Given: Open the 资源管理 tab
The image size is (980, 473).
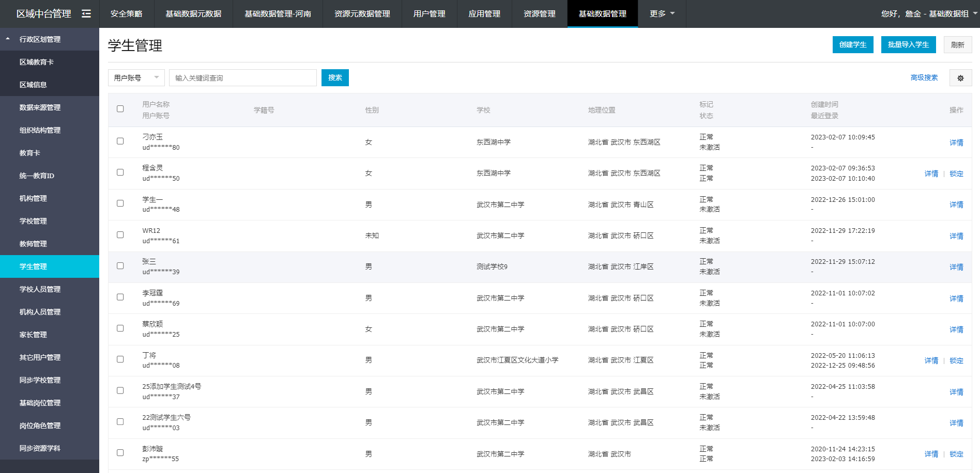Looking at the screenshot, I should pos(540,14).
